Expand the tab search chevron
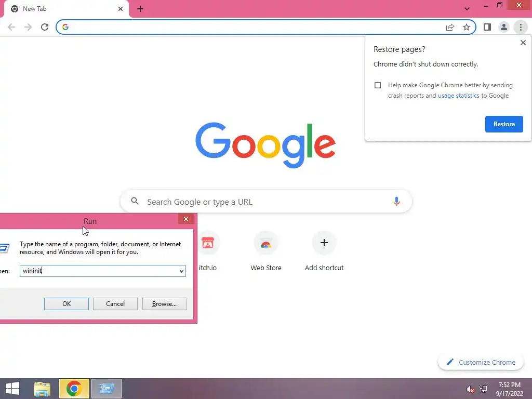 [x=467, y=9]
